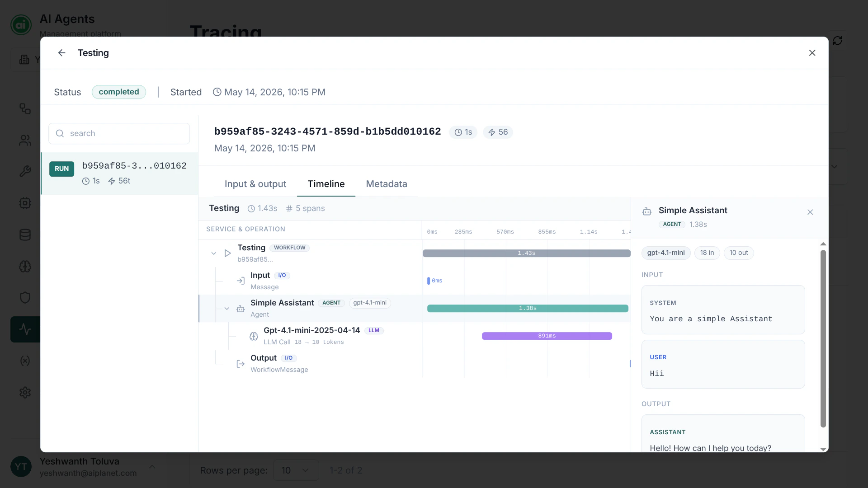Go back using the arrow beside Testing

point(61,53)
